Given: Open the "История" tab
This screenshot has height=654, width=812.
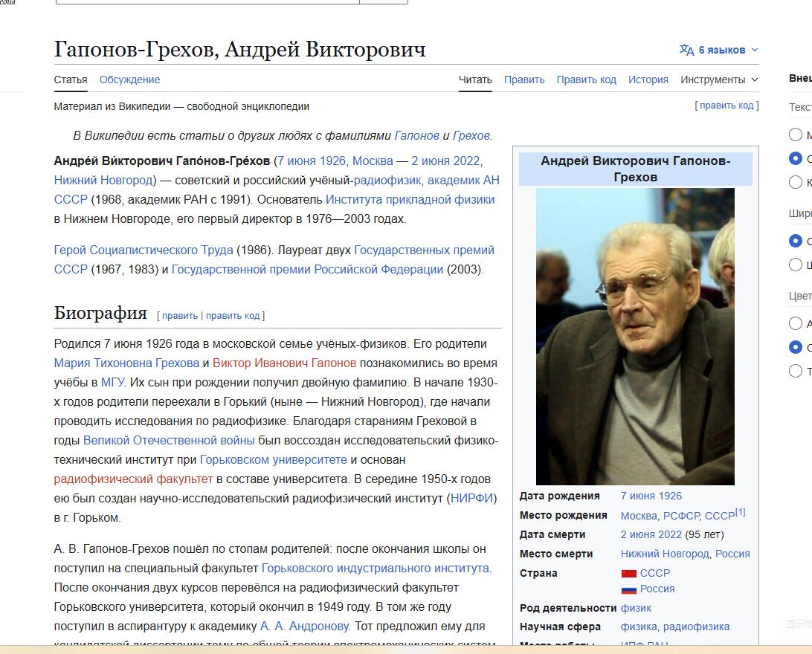Looking at the screenshot, I should (x=648, y=80).
